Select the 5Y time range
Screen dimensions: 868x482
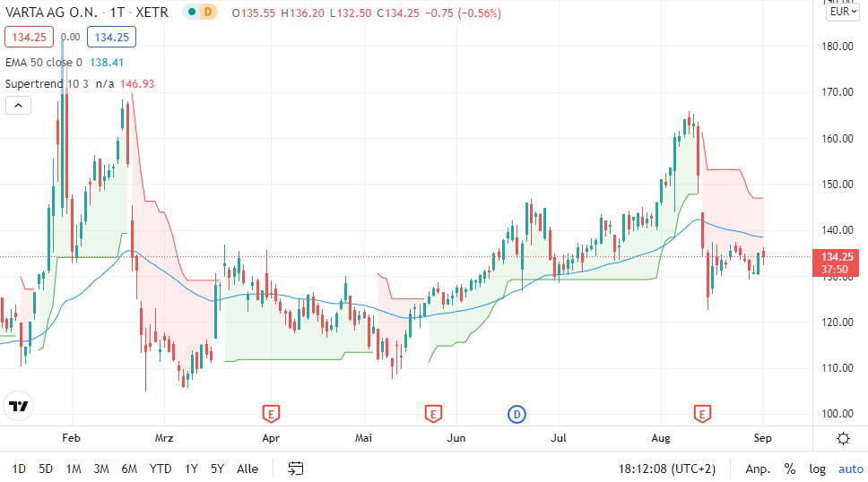pyautogui.click(x=217, y=469)
